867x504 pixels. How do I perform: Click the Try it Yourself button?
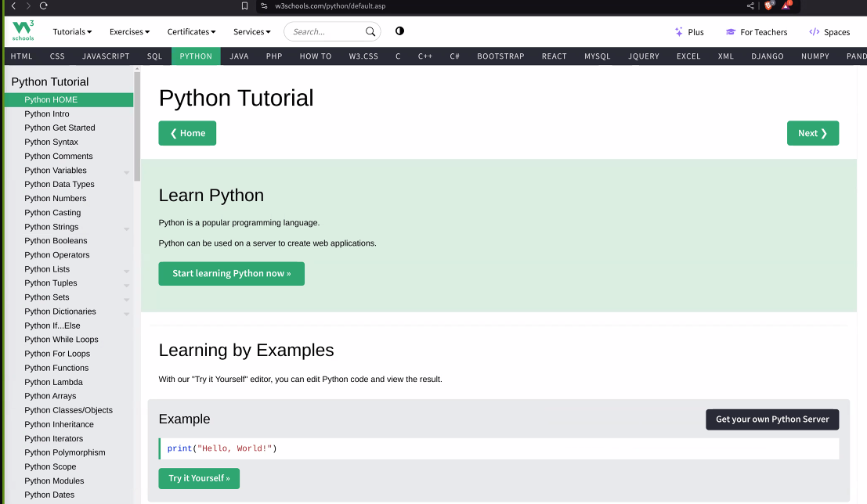tap(199, 479)
